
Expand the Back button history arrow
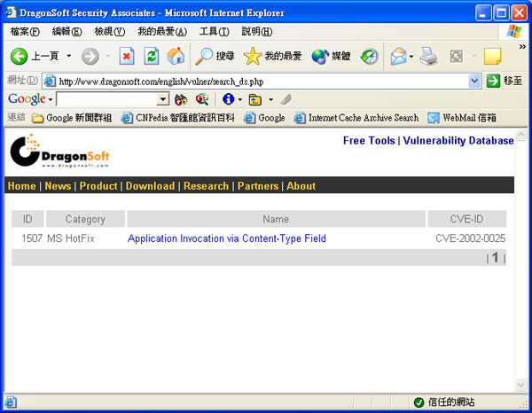click(68, 56)
